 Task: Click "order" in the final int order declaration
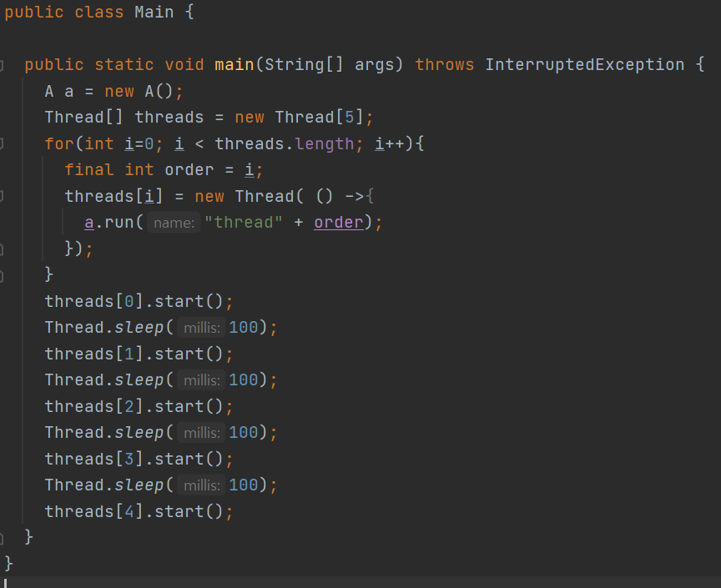coord(189,169)
